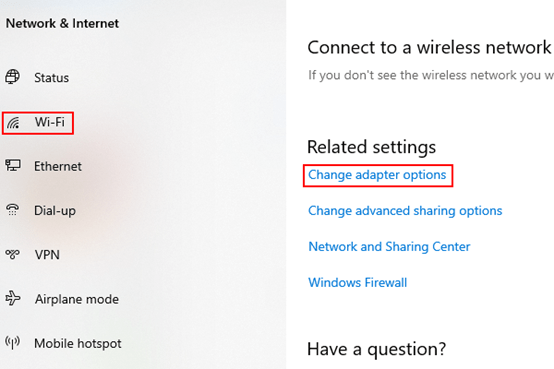Click the Network & Internet heading

pos(62,24)
